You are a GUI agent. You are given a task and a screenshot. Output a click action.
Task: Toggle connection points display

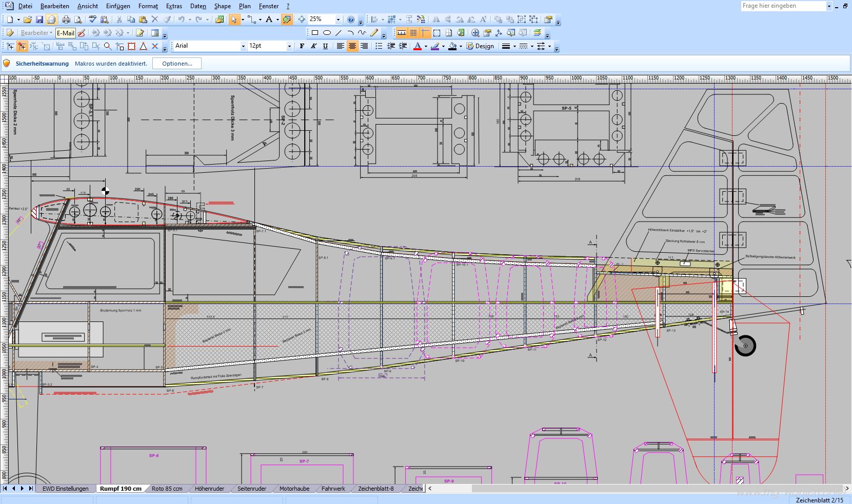pos(437,33)
